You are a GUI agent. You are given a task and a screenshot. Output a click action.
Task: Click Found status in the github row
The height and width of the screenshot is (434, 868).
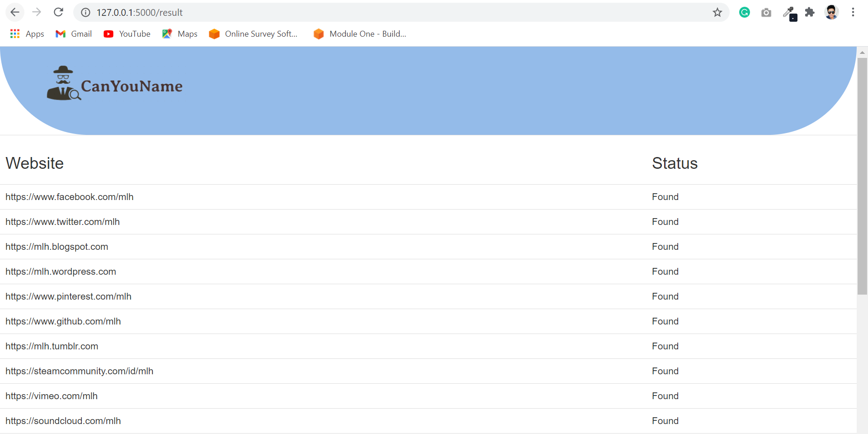665,321
